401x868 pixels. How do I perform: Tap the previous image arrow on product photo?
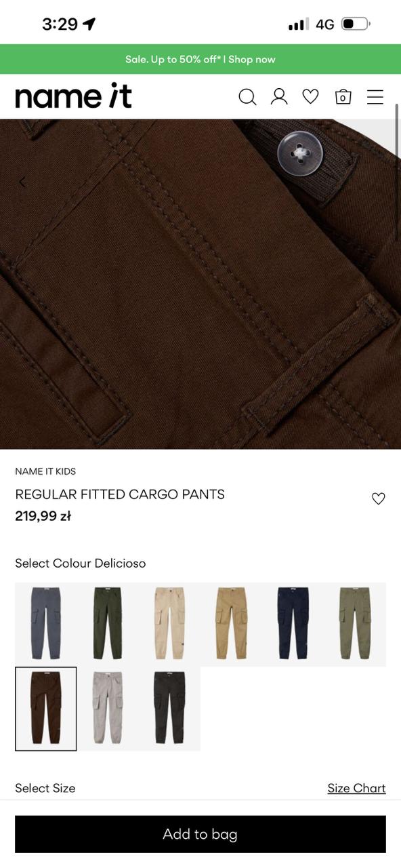pyautogui.click(x=23, y=182)
